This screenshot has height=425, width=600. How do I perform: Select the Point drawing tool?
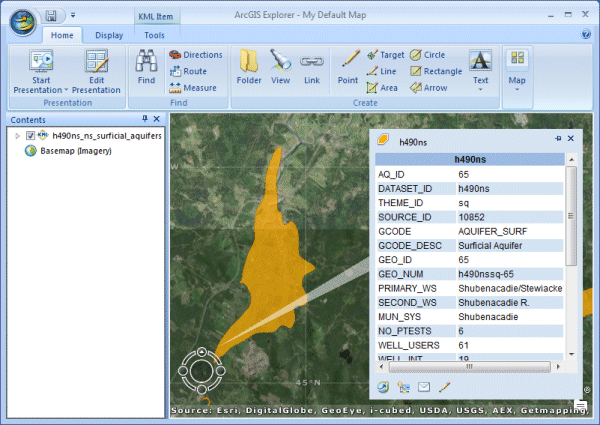click(x=348, y=67)
